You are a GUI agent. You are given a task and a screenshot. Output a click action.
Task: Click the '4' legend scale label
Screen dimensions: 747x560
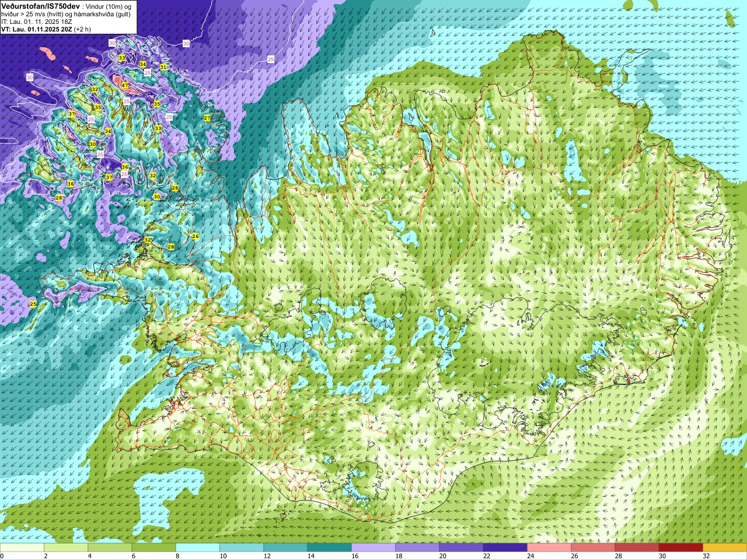tap(89, 556)
